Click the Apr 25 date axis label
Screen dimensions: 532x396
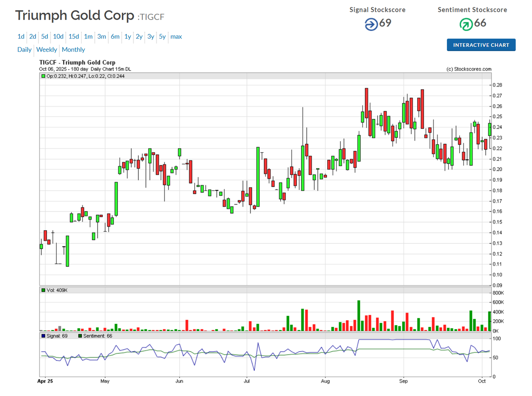[x=45, y=380]
